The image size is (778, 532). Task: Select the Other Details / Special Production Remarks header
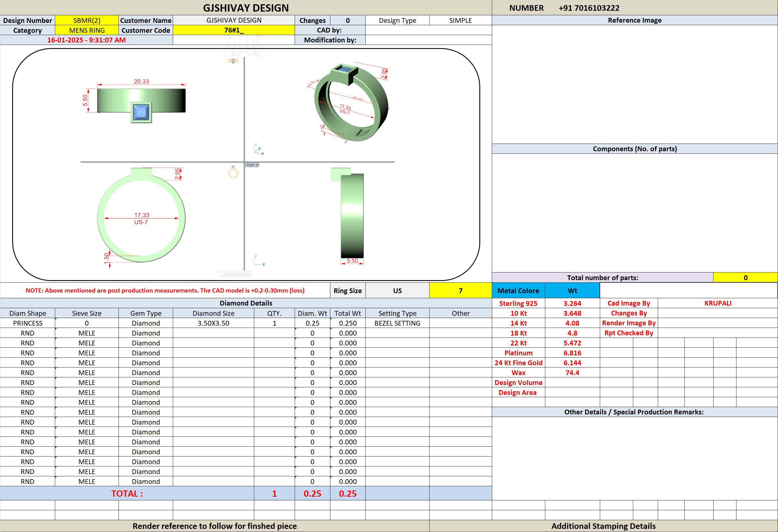coord(635,412)
